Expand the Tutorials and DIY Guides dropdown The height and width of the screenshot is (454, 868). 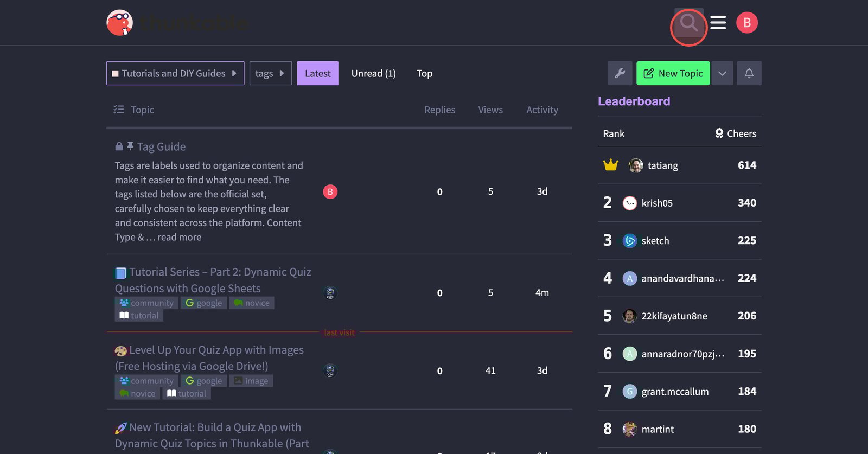point(175,73)
